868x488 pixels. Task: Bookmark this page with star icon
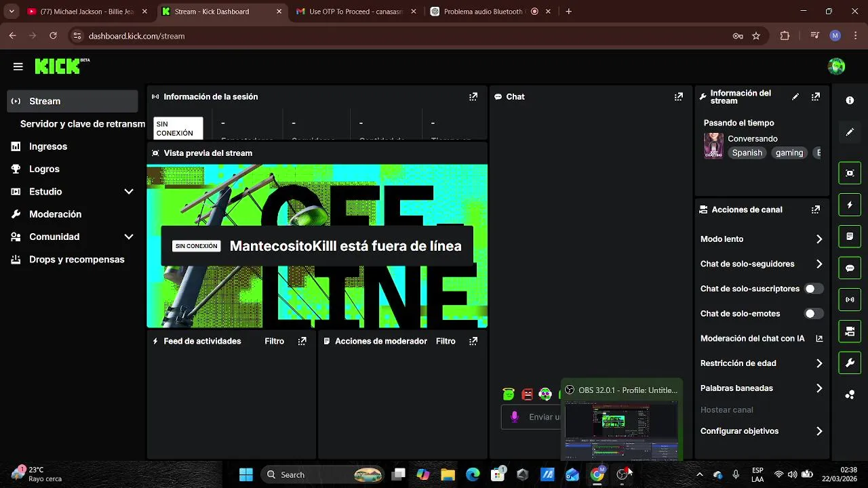(756, 36)
